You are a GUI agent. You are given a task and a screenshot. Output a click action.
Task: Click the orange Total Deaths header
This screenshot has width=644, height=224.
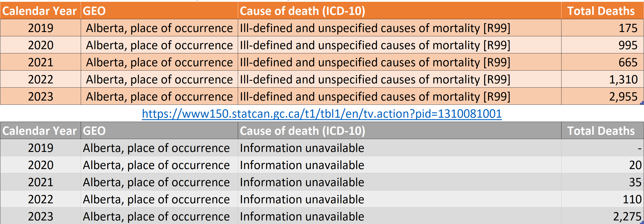point(602,10)
